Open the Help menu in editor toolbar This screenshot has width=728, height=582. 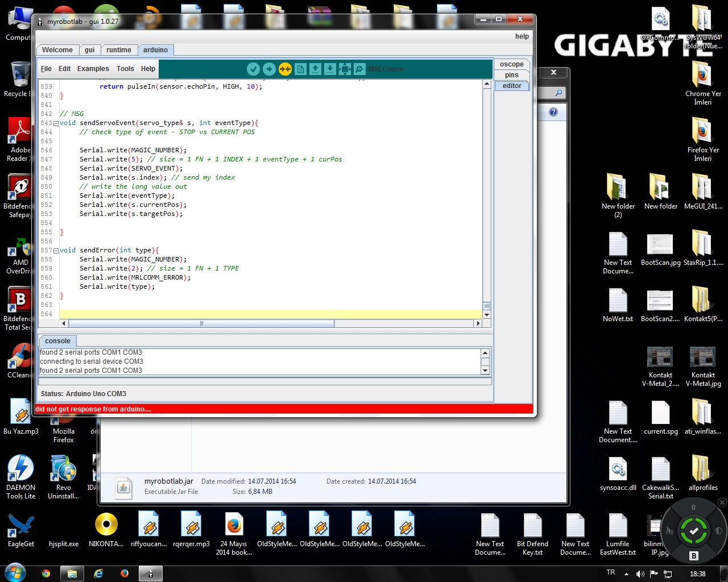148,69
